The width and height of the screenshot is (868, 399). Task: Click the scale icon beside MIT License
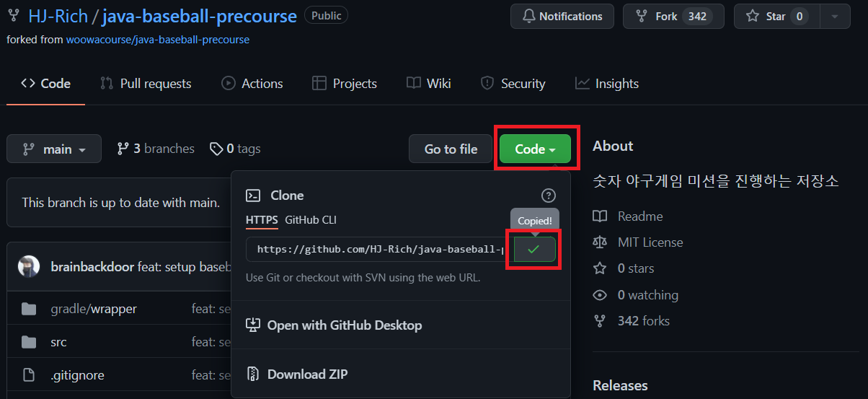(600, 242)
